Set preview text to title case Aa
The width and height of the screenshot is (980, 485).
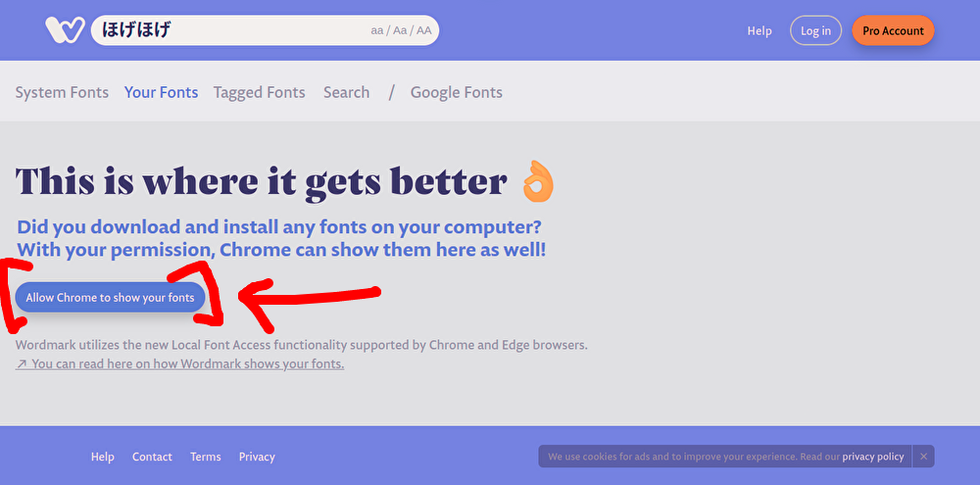pos(400,30)
